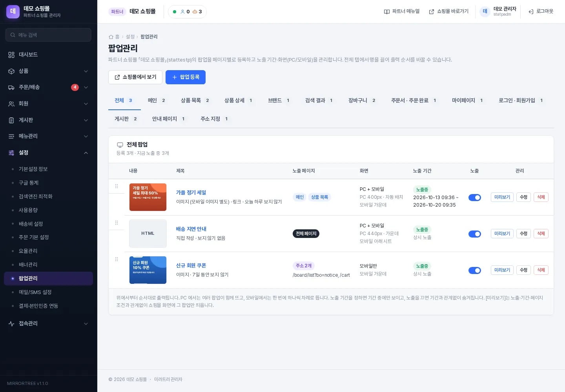
Task: Click 로그아웃 to log out
Action: [x=541, y=11]
